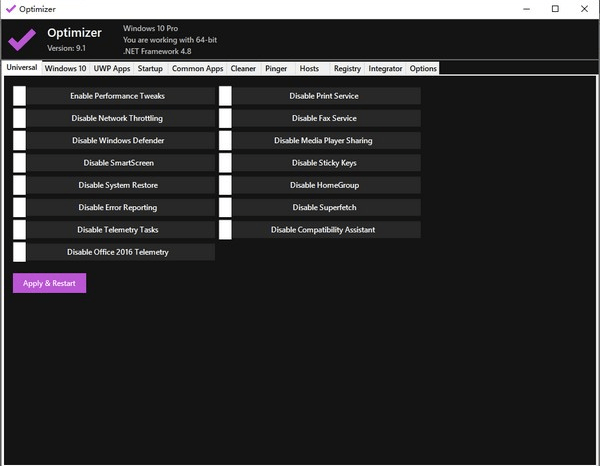Screen dimensions: 603x466
Task: Toggle checkbox for Disable Sticky Keys
Action: (x=225, y=163)
